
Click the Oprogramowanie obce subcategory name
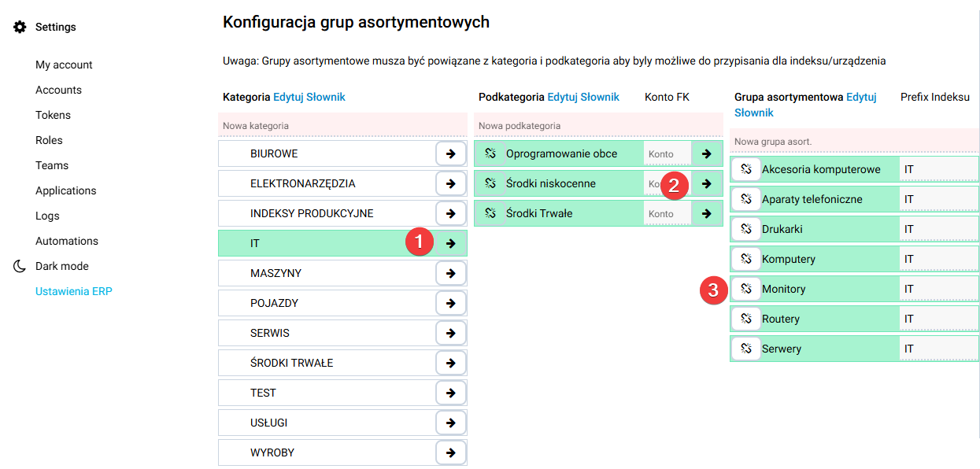562,153
